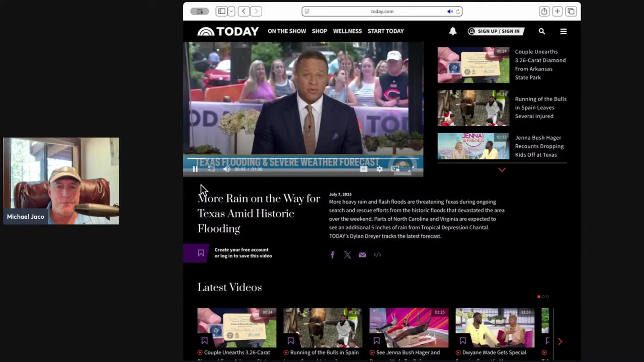Open the See Jenna Bush Hager video card
This screenshot has width=644, height=362.
click(409, 328)
